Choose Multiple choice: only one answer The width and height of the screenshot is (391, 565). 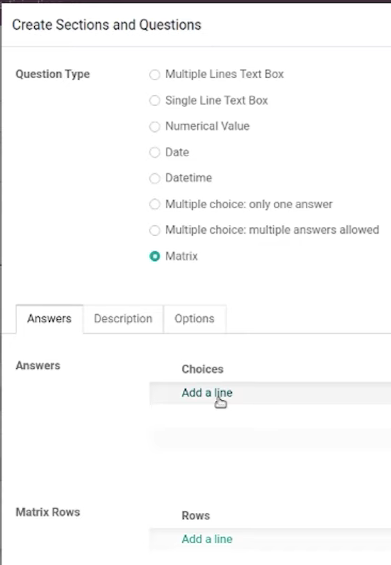155,204
